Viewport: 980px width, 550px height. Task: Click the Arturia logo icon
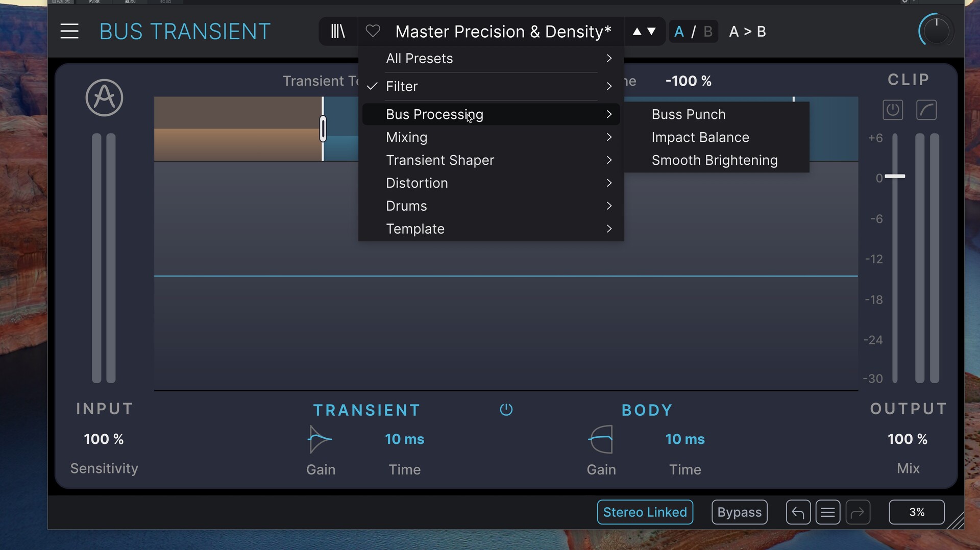coord(104,98)
